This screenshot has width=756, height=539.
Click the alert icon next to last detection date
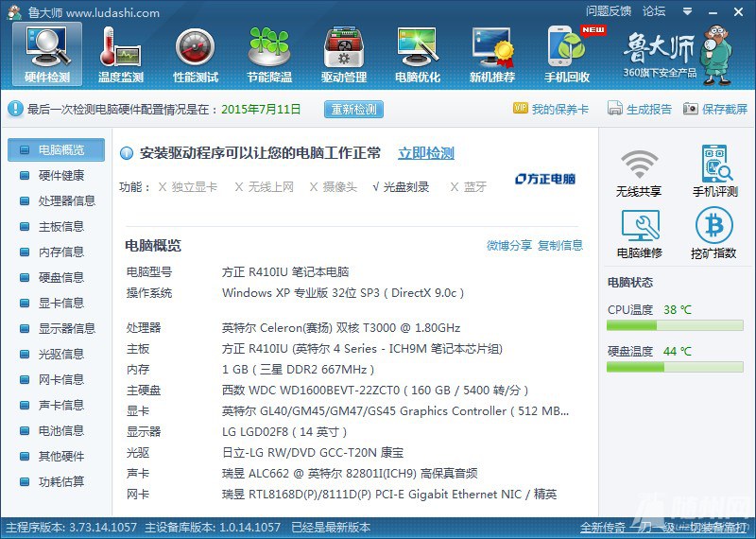15,108
